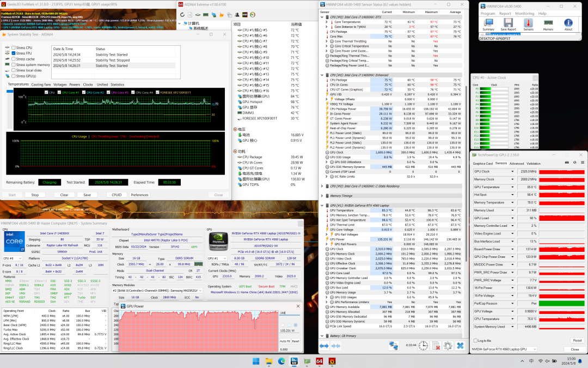
Task: Click the GPU Power graph max value field
Action: click(x=289, y=313)
